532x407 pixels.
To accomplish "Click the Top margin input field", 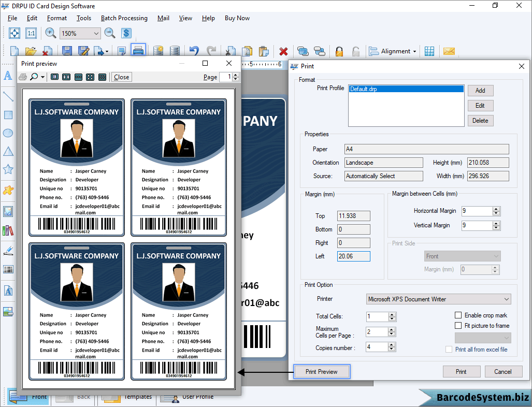I will coord(354,216).
